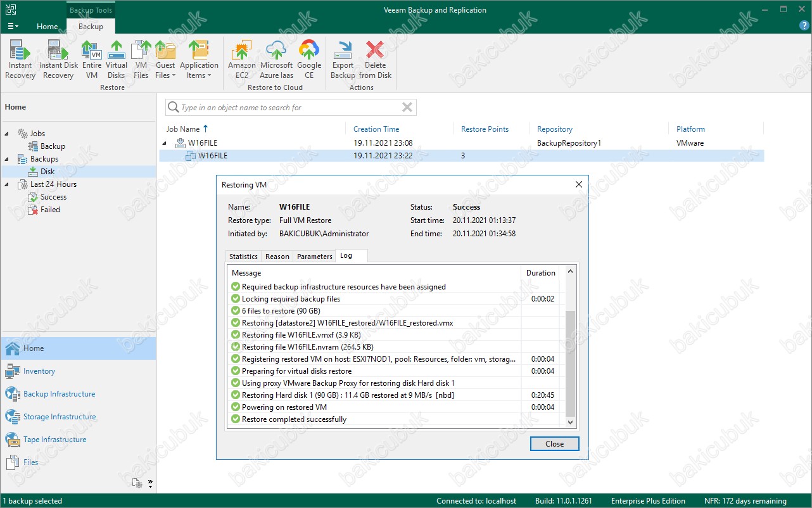Close the Restoring VM dialog with X
The width and height of the screenshot is (812, 508).
(578, 185)
